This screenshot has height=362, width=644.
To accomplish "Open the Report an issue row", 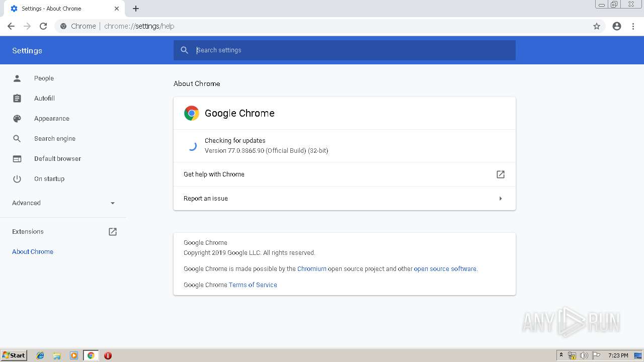I will [345, 199].
